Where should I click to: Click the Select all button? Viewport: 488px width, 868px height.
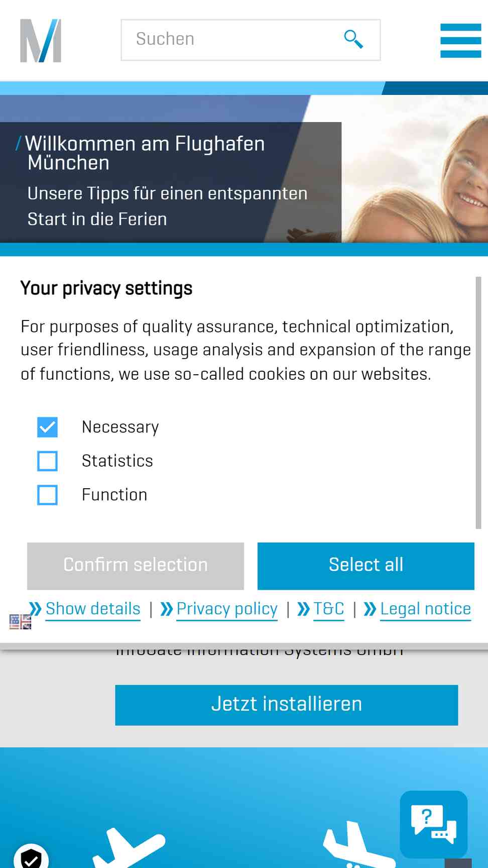coord(366,566)
